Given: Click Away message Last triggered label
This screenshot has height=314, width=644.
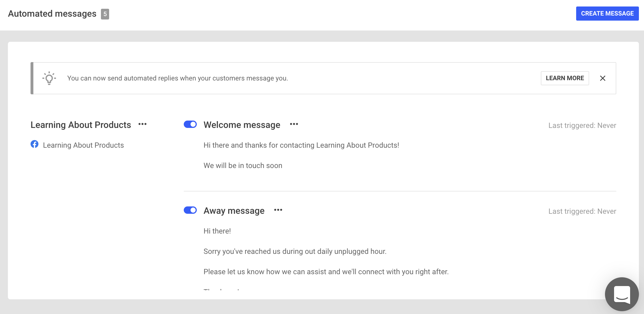Looking at the screenshot, I should [x=582, y=211].
